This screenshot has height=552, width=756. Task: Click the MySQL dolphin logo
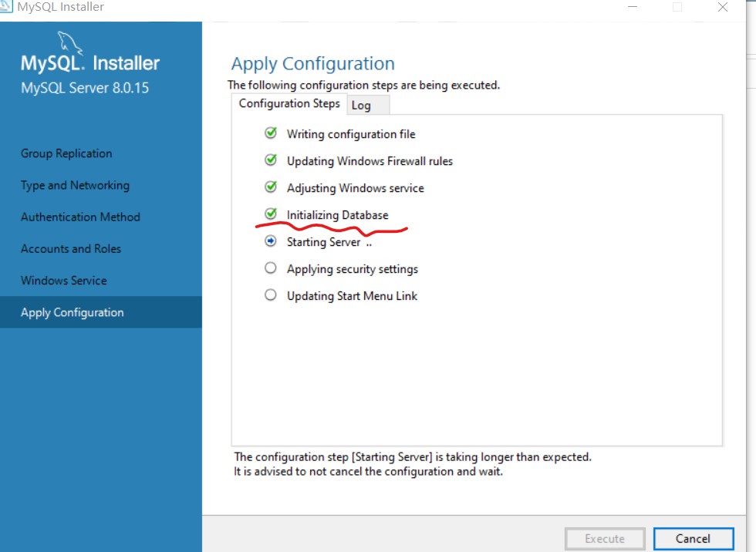point(70,43)
